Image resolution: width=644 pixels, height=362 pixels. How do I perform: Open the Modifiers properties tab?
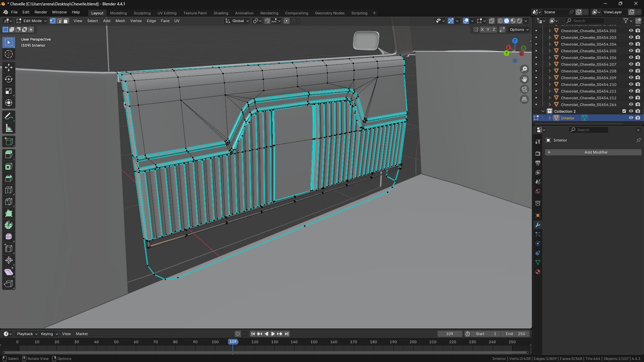pos(538,225)
